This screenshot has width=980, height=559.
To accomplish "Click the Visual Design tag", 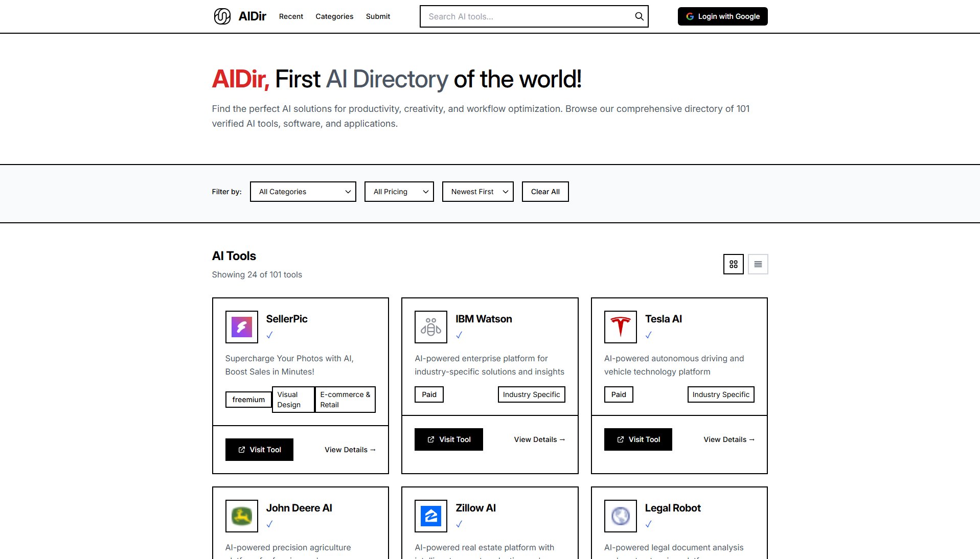I will point(293,400).
